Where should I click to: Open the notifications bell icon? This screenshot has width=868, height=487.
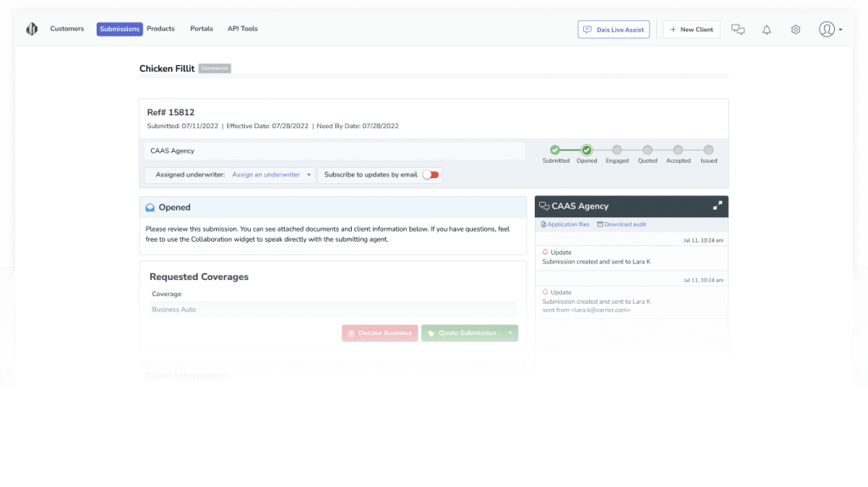coord(766,30)
